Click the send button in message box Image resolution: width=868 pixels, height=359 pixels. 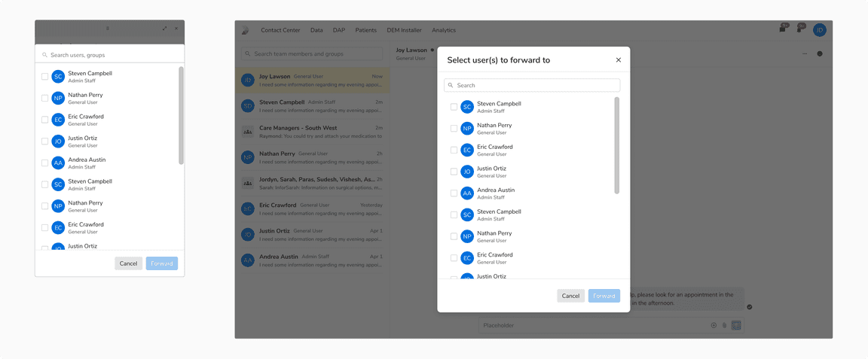(x=736, y=325)
